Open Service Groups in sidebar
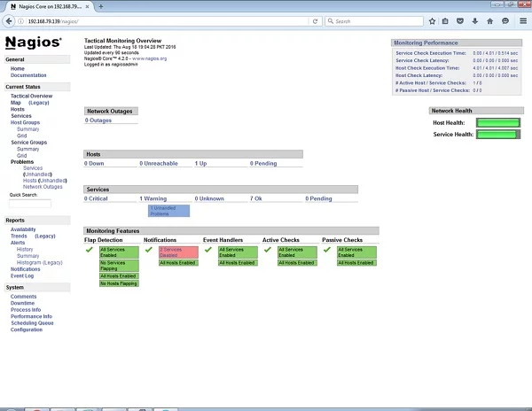532x411 pixels. pyautogui.click(x=29, y=143)
